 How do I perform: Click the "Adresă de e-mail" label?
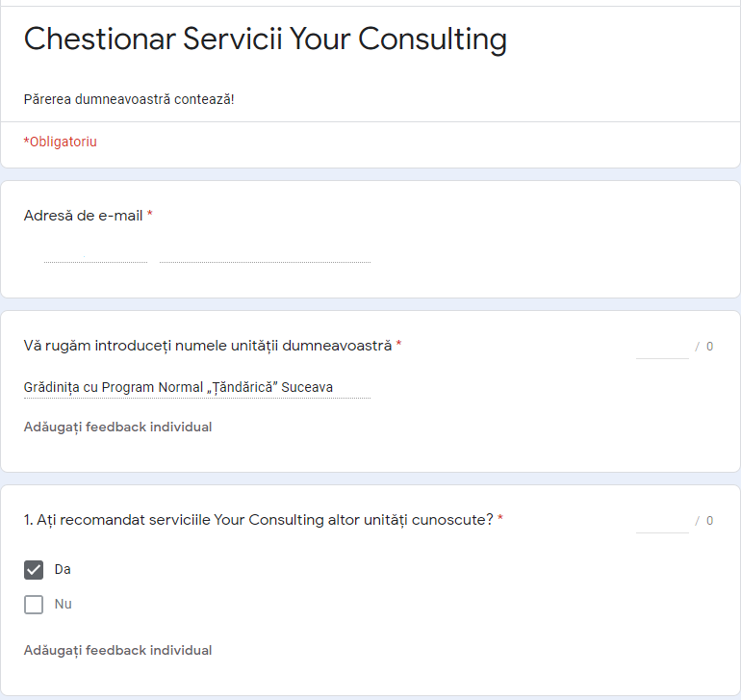(x=83, y=216)
